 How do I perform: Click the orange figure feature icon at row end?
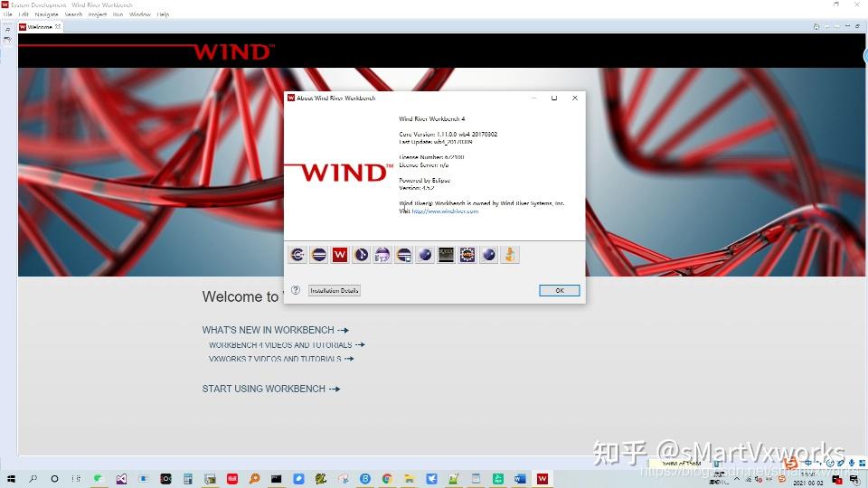(510, 255)
